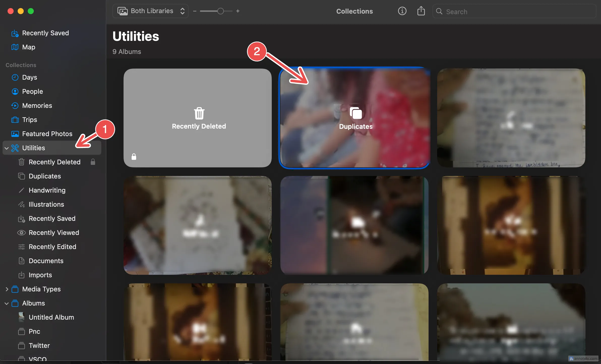Viewport: 601px width, 364px height.
Task: Select Illustrations in the sidebar
Action: click(x=46, y=204)
